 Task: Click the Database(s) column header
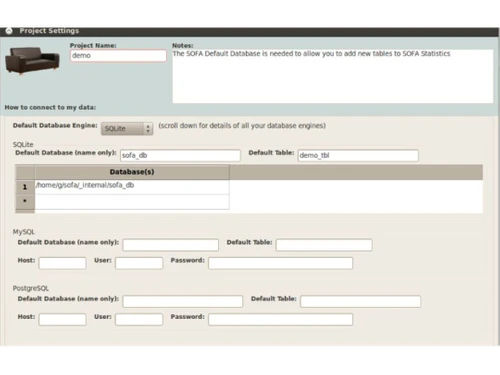[x=132, y=172]
